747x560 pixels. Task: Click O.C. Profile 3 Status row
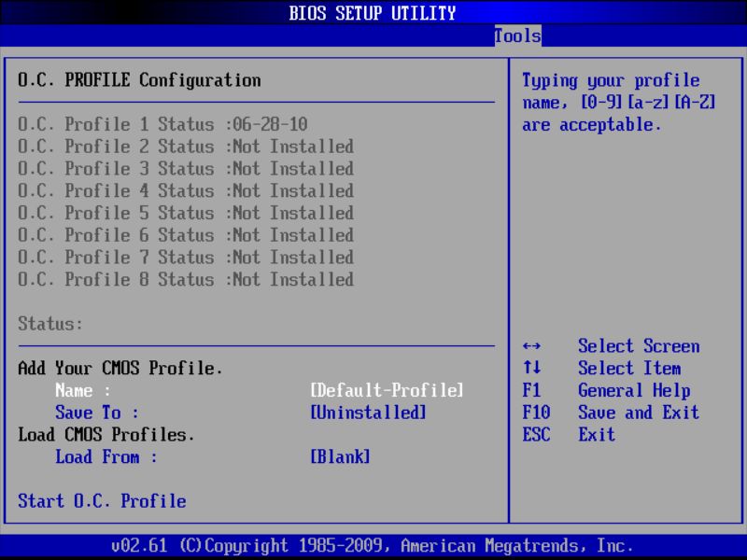[x=186, y=169]
